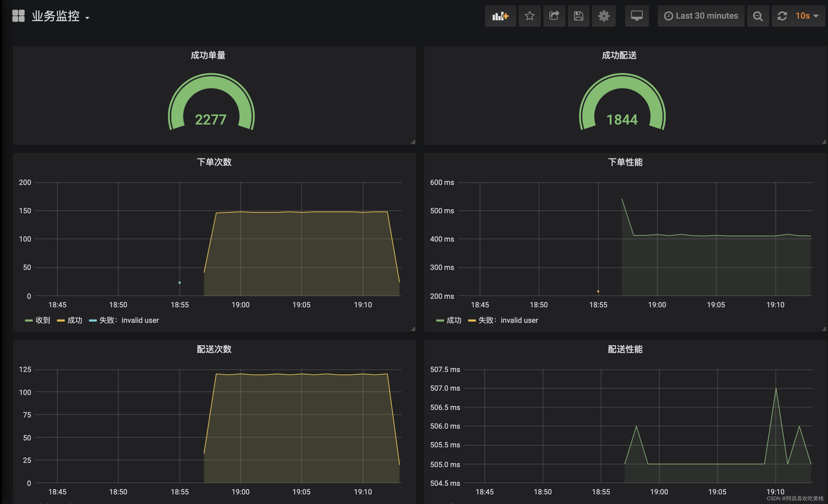Open the 配送性能 panel title menu
828x504 pixels.
(625, 349)
